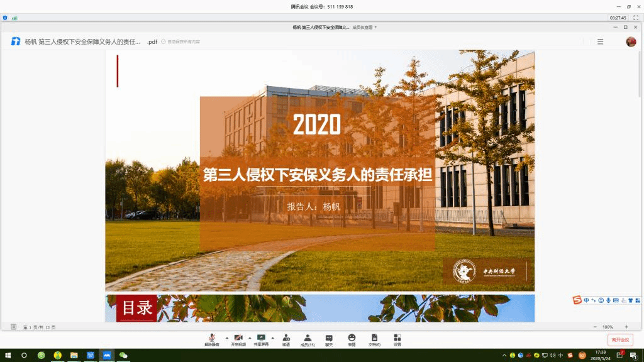Open the documents (文档) panel
The height and width of the screenshot is (362, 644).
pyautogui.click(x=374, y=339)
